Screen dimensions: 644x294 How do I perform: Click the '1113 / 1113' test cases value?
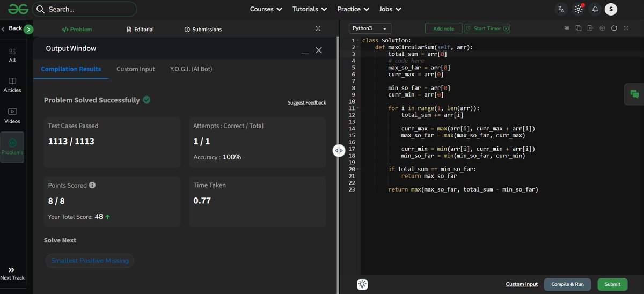[71, 142]
